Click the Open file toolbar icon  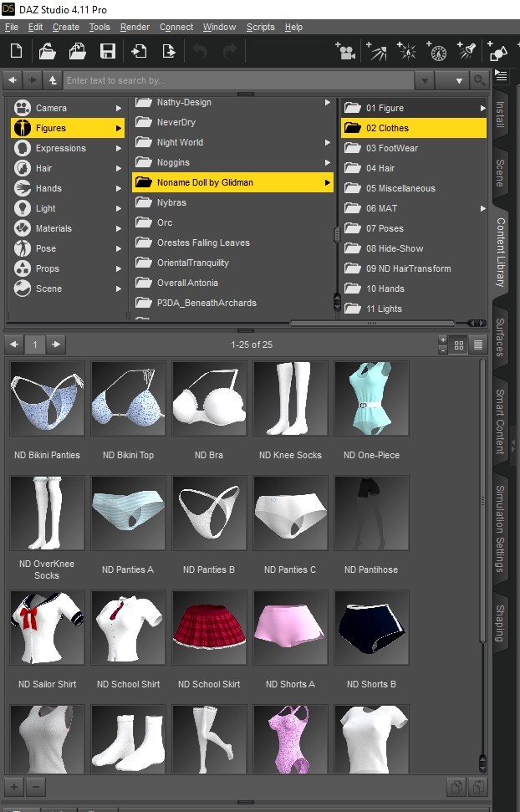click(47, 51)
